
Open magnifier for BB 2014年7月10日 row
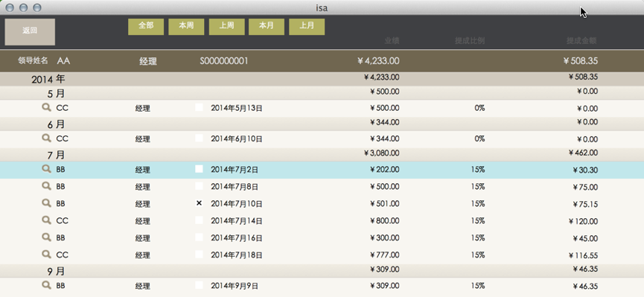click(46, 203)
